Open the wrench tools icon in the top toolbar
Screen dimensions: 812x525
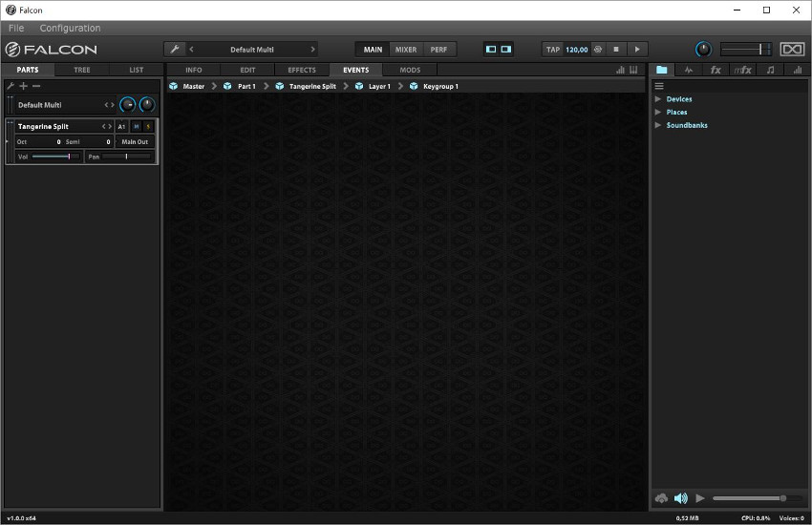point(175,49)
